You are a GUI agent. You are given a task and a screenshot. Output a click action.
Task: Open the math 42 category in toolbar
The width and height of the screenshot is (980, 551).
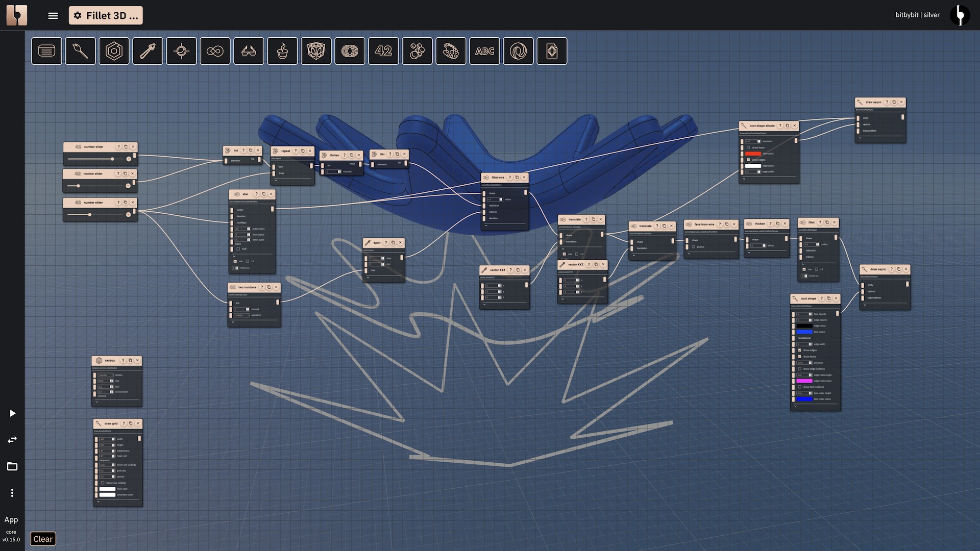(383, 51)
